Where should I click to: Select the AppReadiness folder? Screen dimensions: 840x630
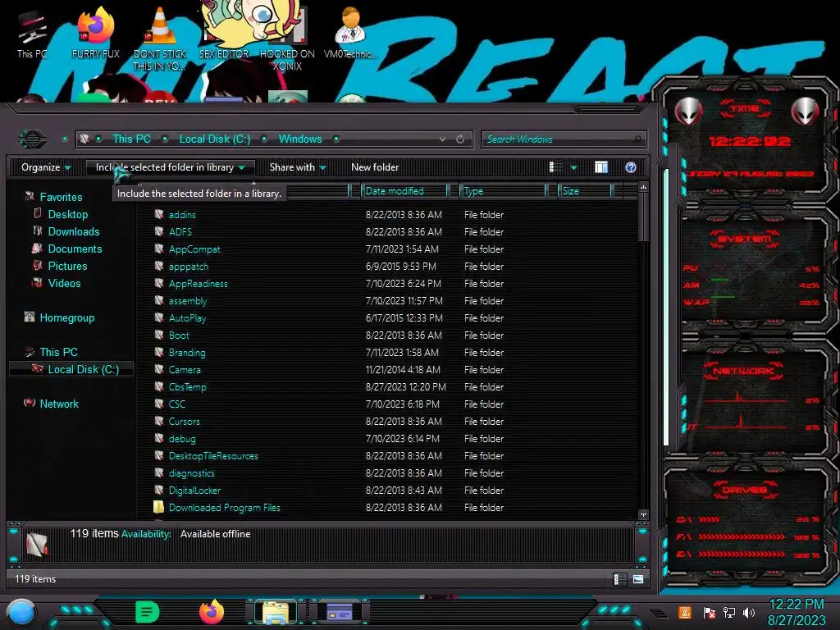tap(199, 283)
